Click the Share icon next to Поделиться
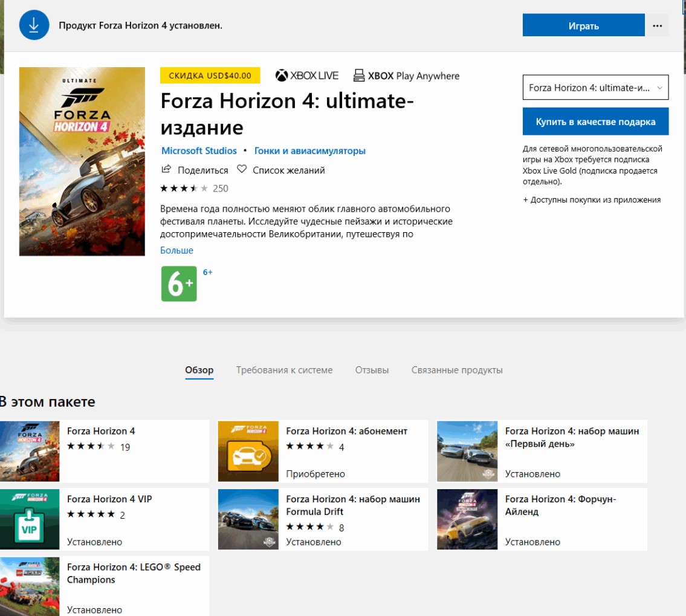 click(167, 170)
